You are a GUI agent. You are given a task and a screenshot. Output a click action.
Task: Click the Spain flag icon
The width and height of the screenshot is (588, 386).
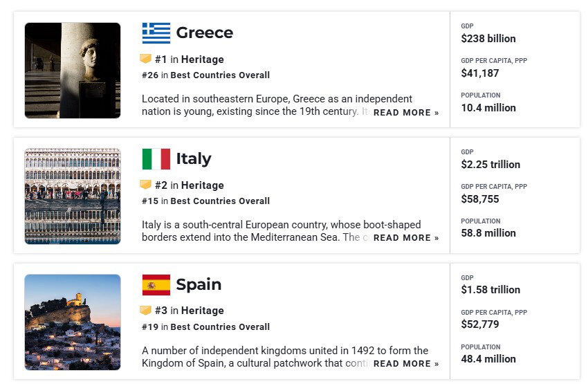coord(156,285)
